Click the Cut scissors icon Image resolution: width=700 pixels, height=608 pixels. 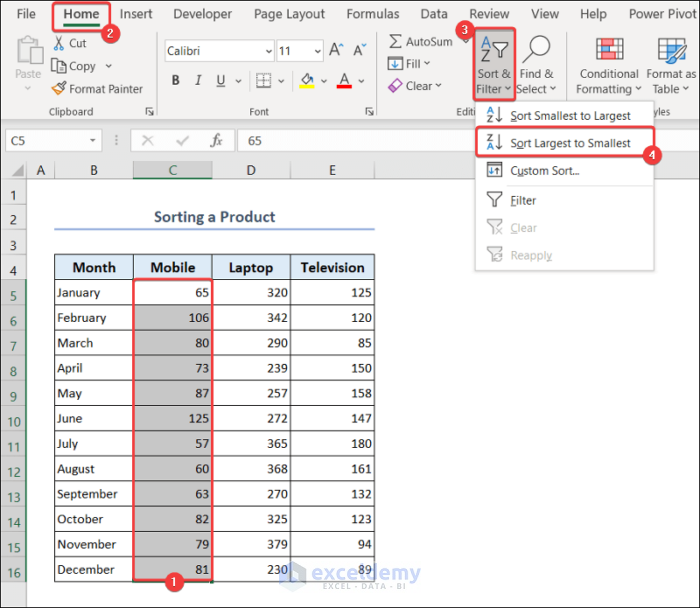point(59,43)
